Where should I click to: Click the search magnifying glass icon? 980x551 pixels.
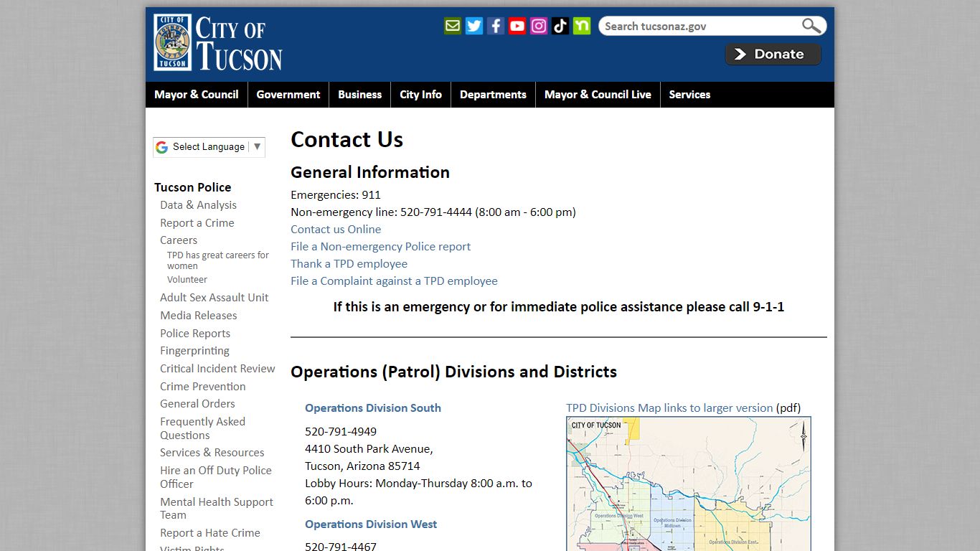[x=811, y=26]
